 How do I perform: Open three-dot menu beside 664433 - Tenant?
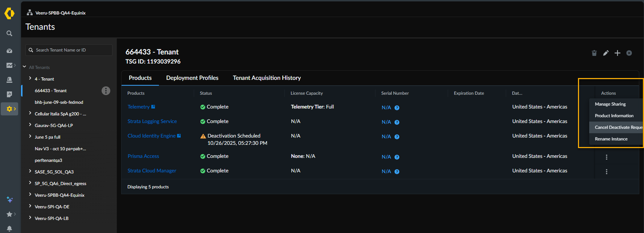[x=106, y=91]
